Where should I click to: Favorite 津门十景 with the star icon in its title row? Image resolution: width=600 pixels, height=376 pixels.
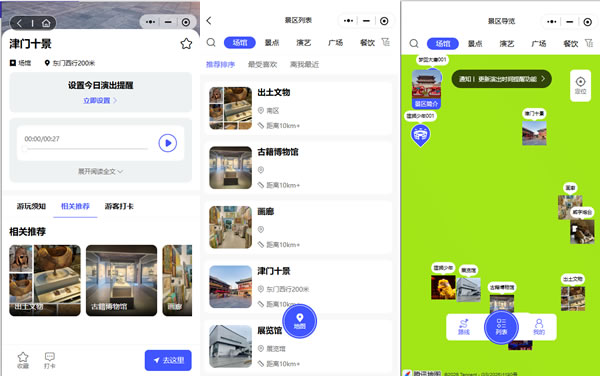(186, 44)
